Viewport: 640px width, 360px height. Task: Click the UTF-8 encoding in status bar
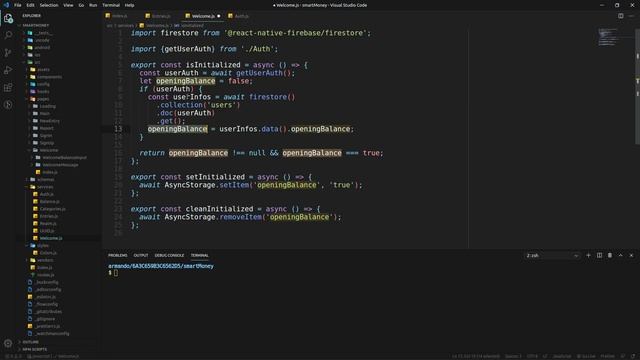532,356
